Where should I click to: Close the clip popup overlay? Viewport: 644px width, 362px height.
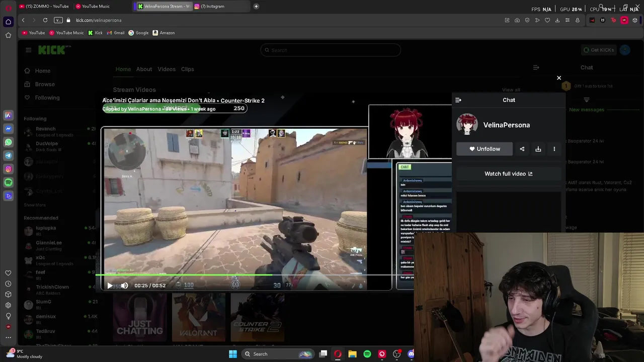(x=558, y=78)
